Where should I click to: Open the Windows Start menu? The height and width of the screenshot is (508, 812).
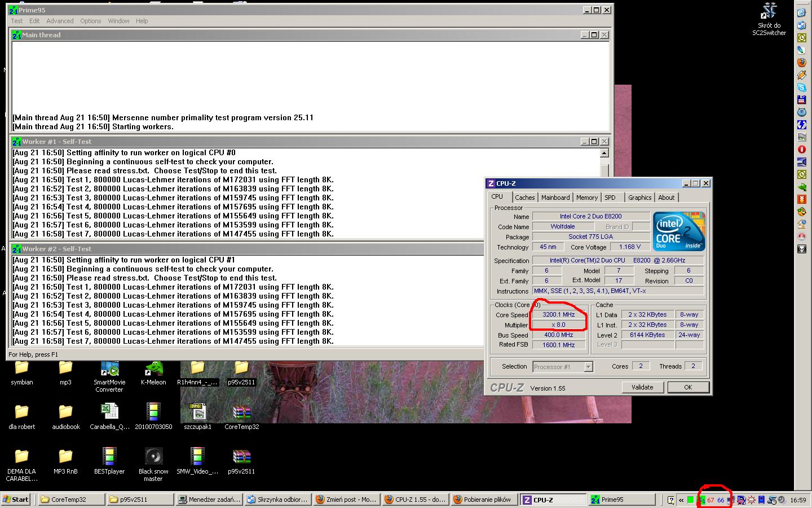[x=16, y=500]
